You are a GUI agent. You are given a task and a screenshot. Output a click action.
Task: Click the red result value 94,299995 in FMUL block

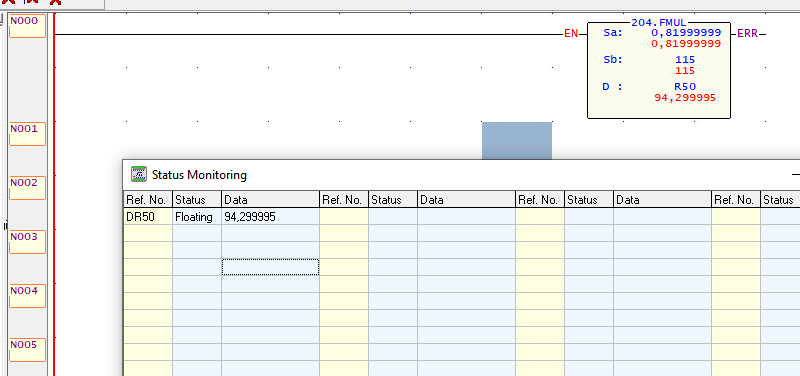click(x=685, y=97)
